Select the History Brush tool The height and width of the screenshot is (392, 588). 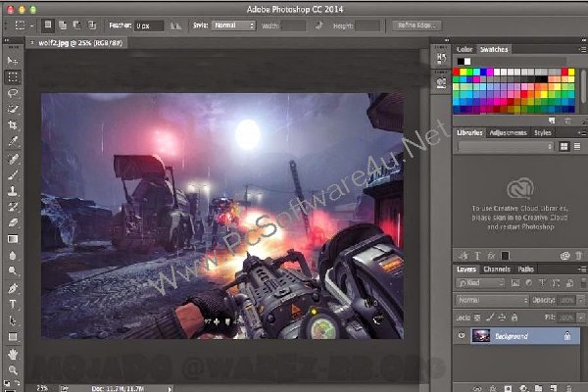13,207
